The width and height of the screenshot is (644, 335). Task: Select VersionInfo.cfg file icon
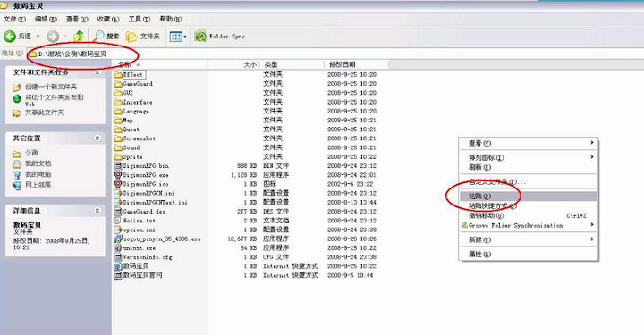(118, 257)
